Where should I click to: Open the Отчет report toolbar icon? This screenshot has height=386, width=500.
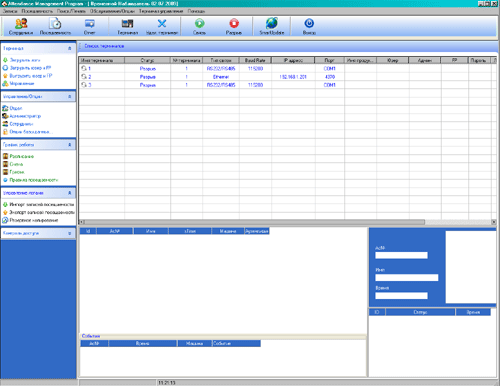pyautogui.click(x=89, y=26)
